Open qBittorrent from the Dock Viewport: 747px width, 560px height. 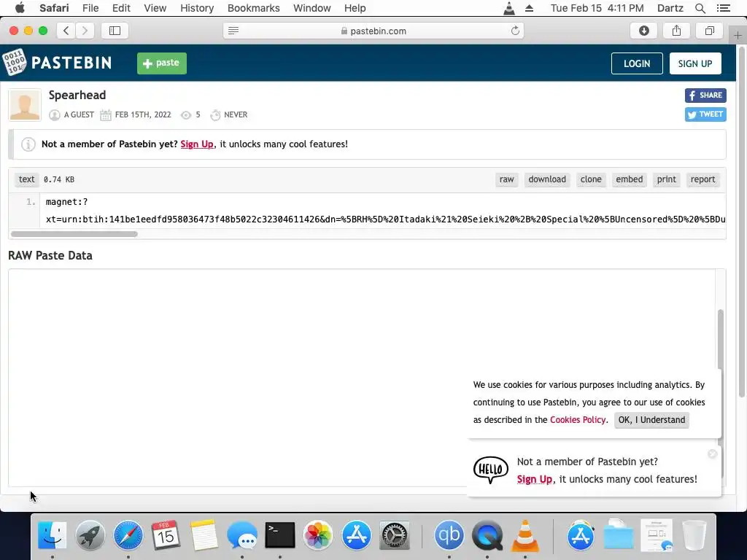point(449,535)
